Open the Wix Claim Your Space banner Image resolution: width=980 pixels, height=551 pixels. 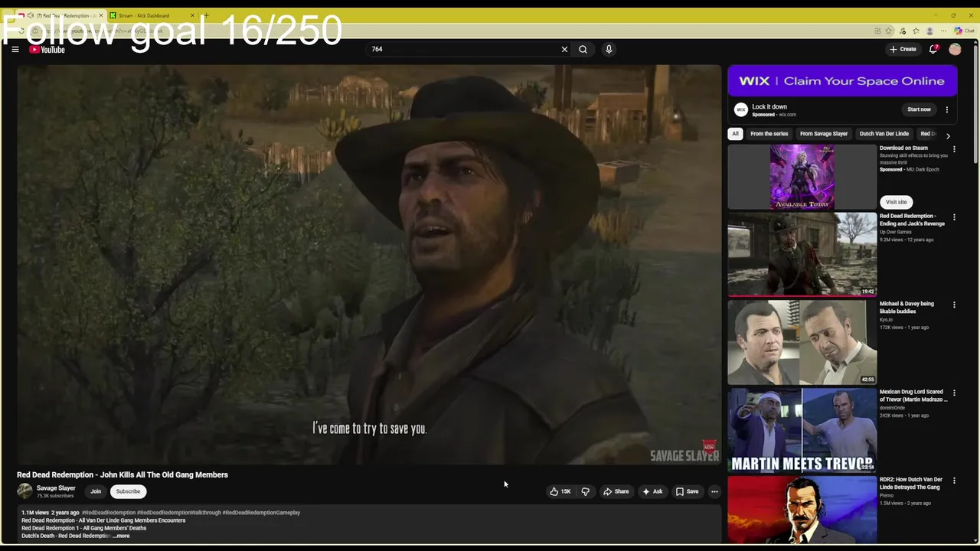click(x=842, y=81)
